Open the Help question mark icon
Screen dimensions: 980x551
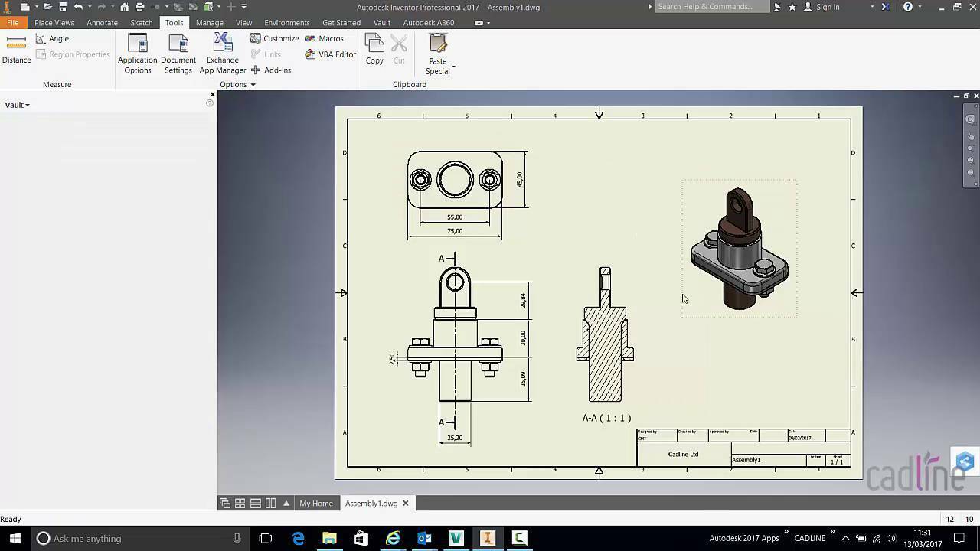point(908,7)
